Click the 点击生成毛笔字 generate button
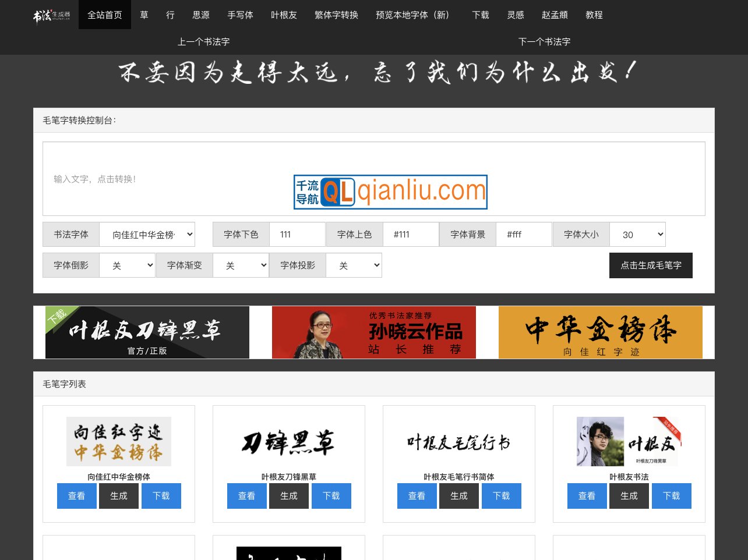The image size is (748, 560). pos(651,265)
